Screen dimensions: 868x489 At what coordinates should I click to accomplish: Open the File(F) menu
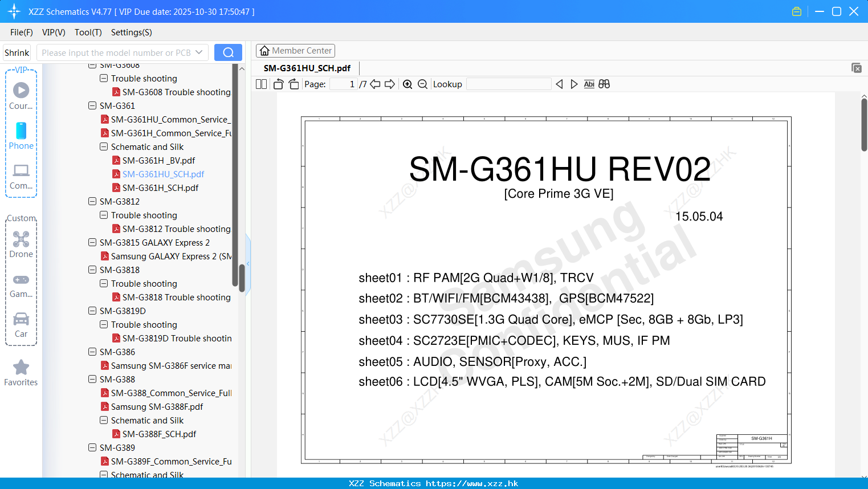coord(22,32)
